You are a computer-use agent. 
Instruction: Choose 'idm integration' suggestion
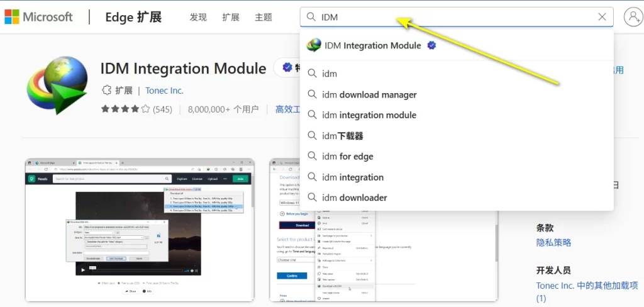point(457,177)
